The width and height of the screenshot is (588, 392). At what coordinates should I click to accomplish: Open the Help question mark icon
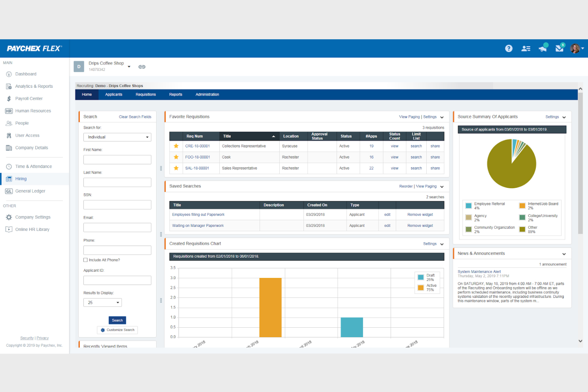coord(509,48)
